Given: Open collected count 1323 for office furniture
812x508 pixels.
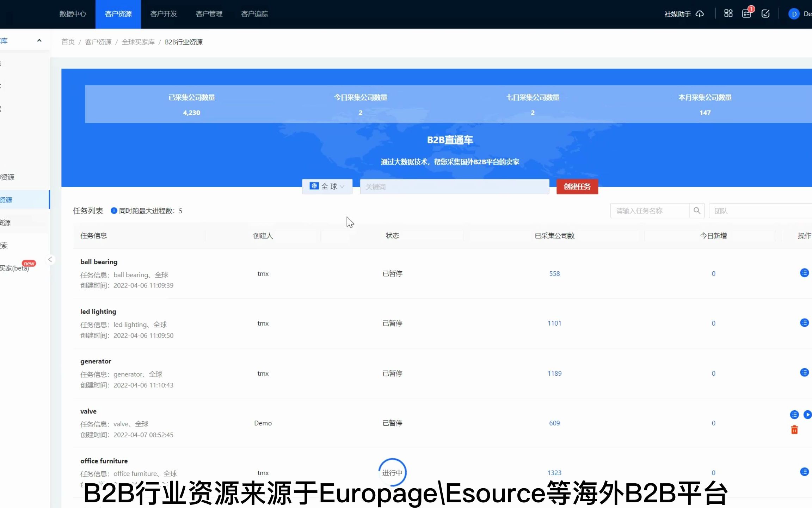Looking at the screenshot, I should [x=554, y=473].
